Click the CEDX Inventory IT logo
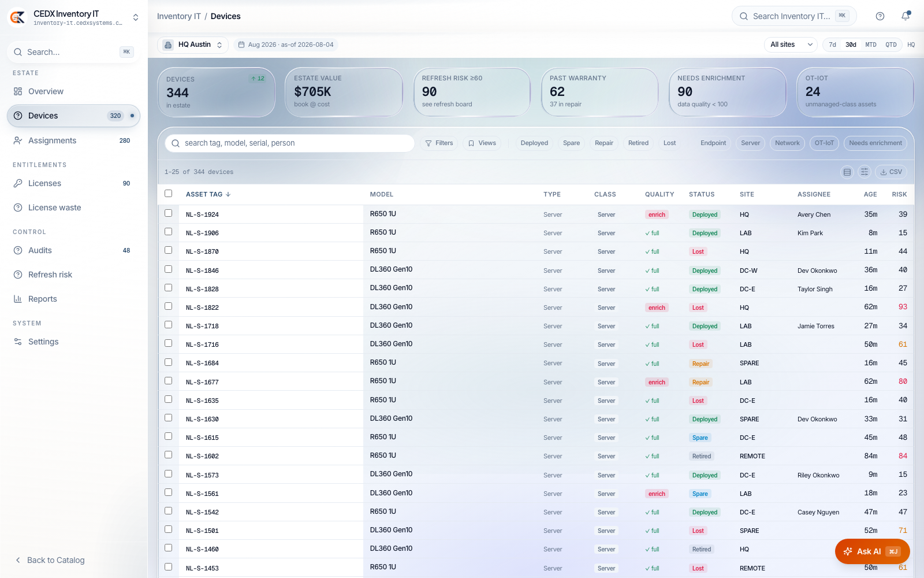The image size is (924, 578). [x=17, y=17]
